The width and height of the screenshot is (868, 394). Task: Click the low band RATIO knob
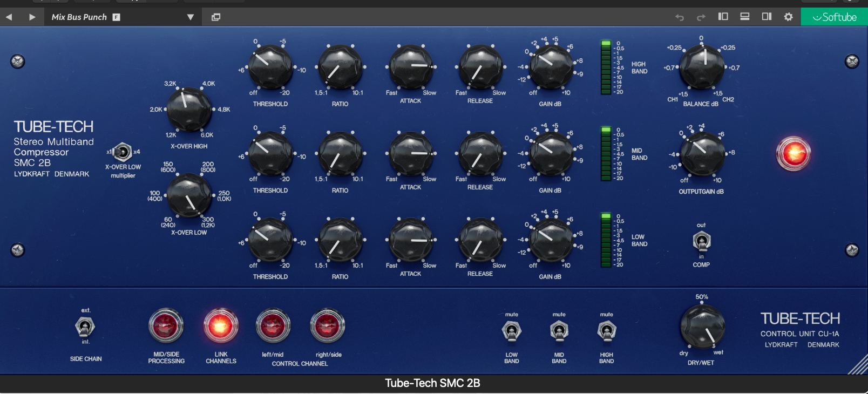(340, 240)
